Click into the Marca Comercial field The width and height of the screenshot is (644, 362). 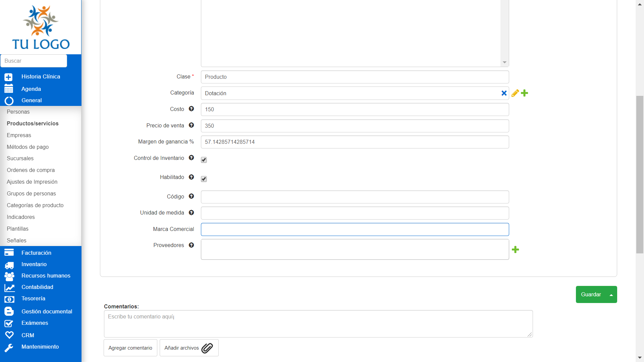pos(355,230)
